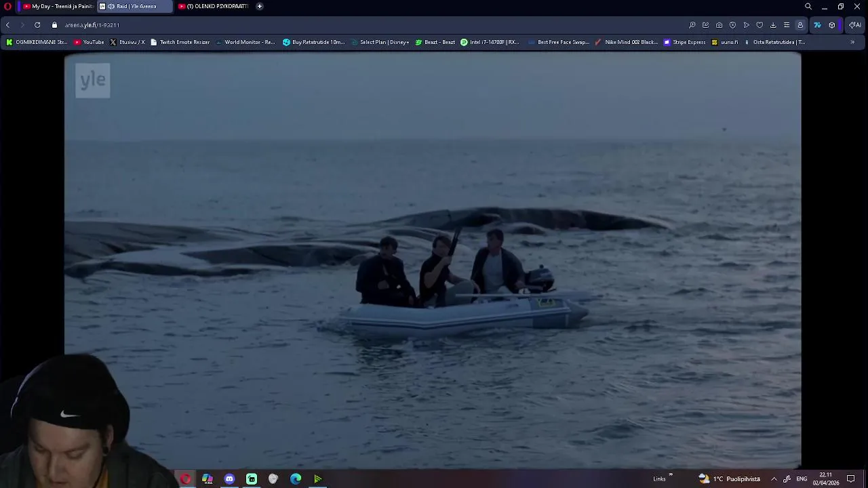Open uuno.fi bookmark
868x488 pixels.
725,42
